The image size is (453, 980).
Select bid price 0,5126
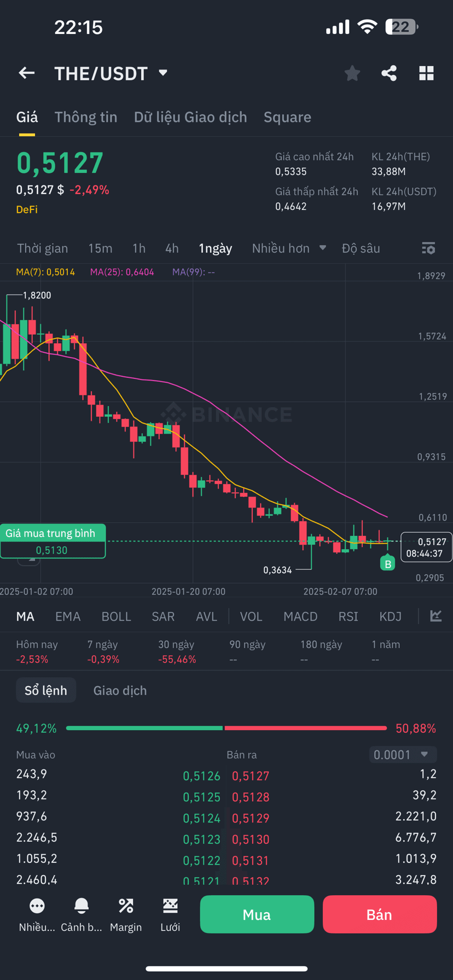click(201, 775)
